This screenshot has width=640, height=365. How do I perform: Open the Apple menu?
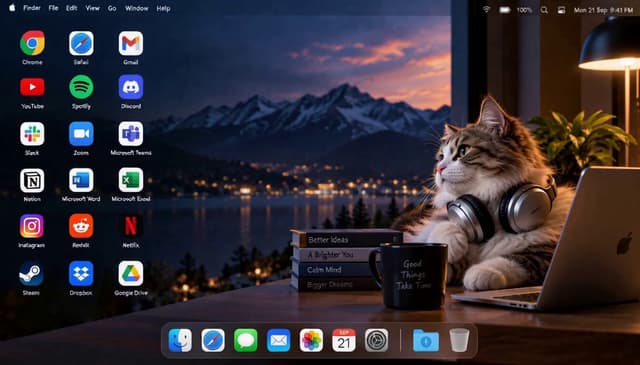coord(12,8)
